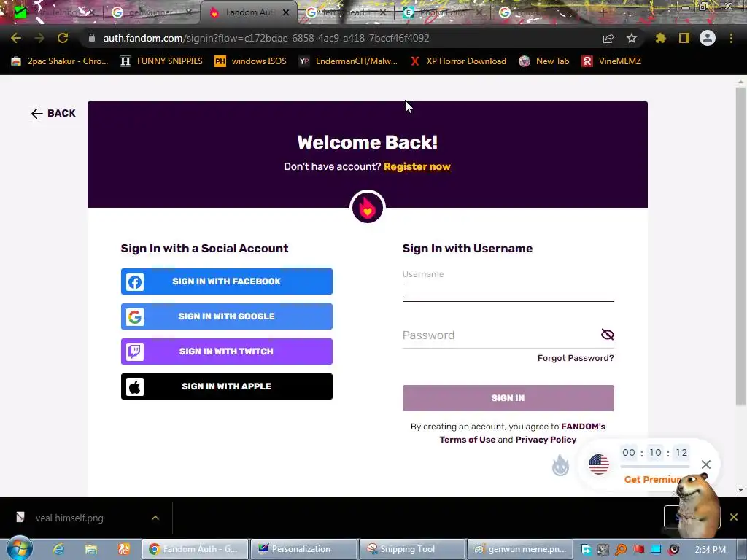This screenshot has width=747, height=560.
Task: Expand options for veal himself.png download
Action: (155, 518)
